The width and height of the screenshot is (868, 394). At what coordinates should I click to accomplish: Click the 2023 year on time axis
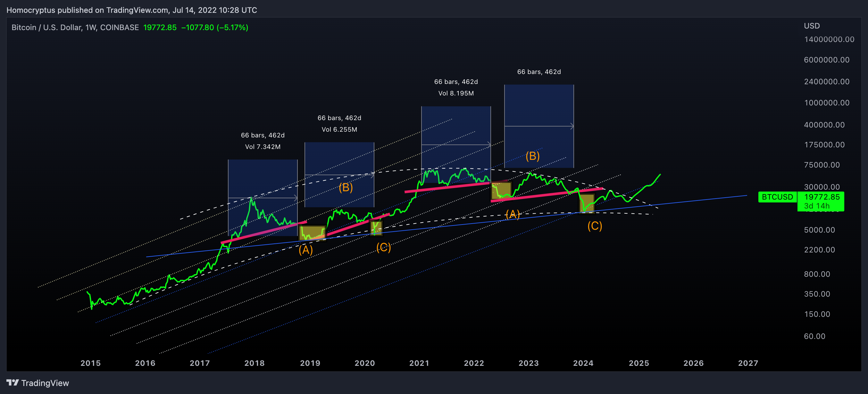click(529, 363)
